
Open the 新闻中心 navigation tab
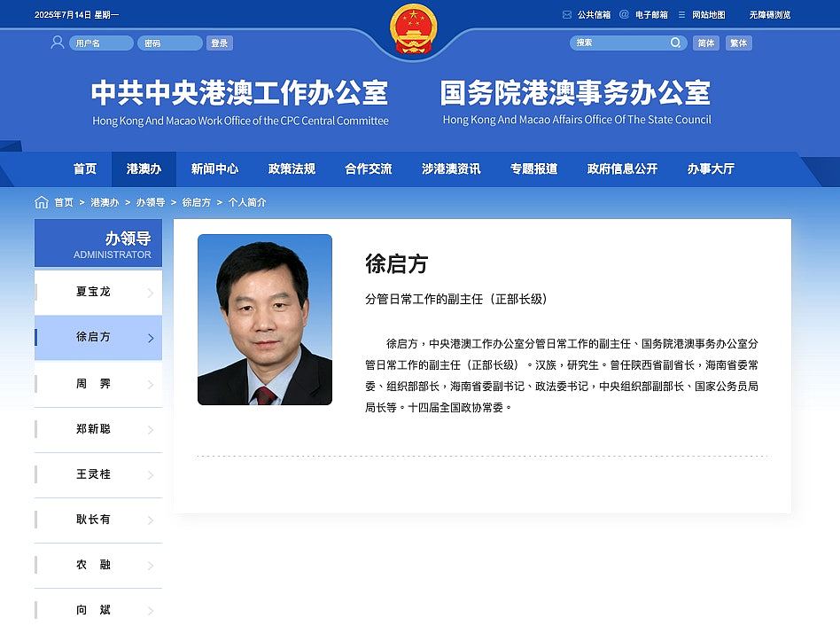click(x=214, y=168)
